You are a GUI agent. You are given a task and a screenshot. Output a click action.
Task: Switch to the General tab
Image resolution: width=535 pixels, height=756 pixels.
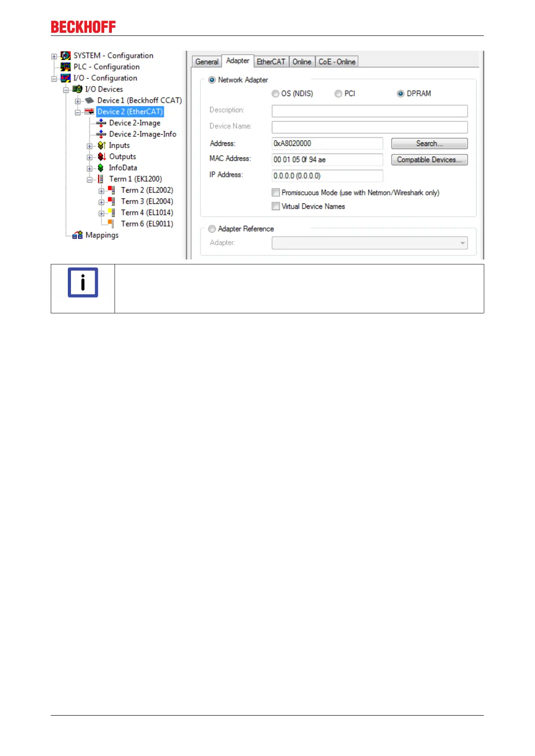click(207, 62)
